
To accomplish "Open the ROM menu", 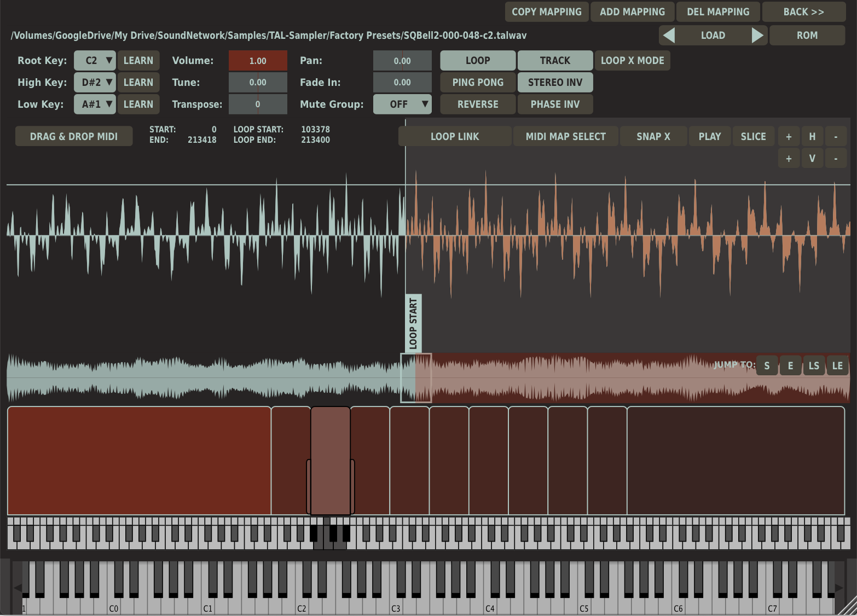I will pyautogui.click(x=807, y=36).
